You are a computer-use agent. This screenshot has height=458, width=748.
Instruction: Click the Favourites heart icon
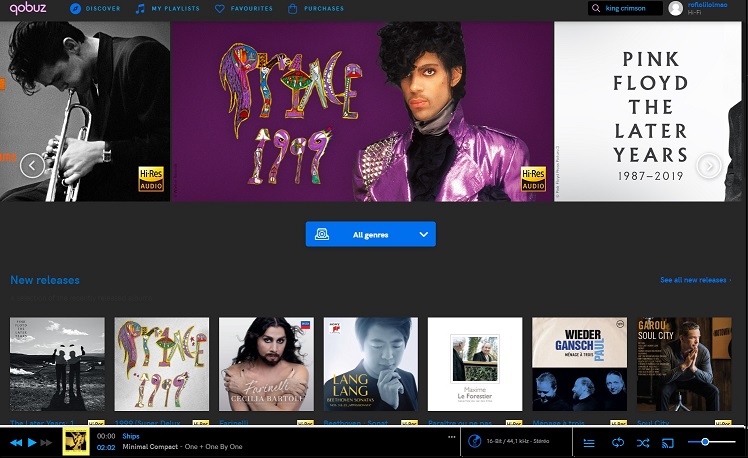click(219, 9)
